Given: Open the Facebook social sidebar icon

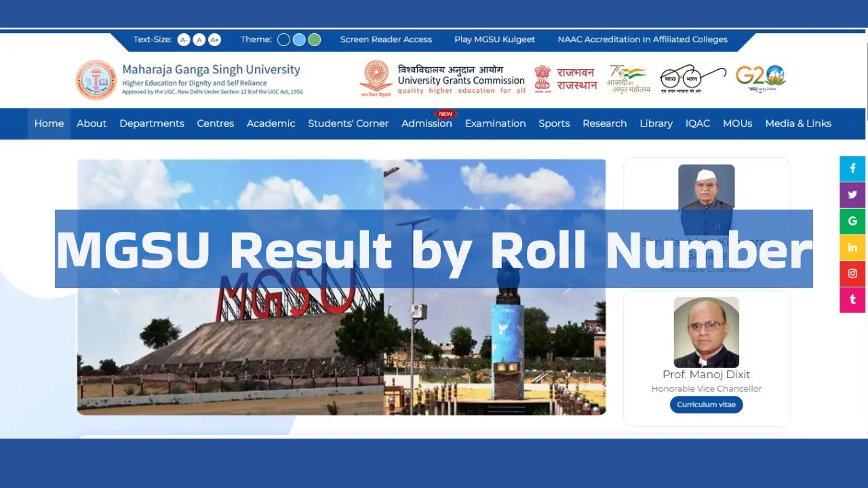Looking at the screenshot, I should [x=852, y=169].
